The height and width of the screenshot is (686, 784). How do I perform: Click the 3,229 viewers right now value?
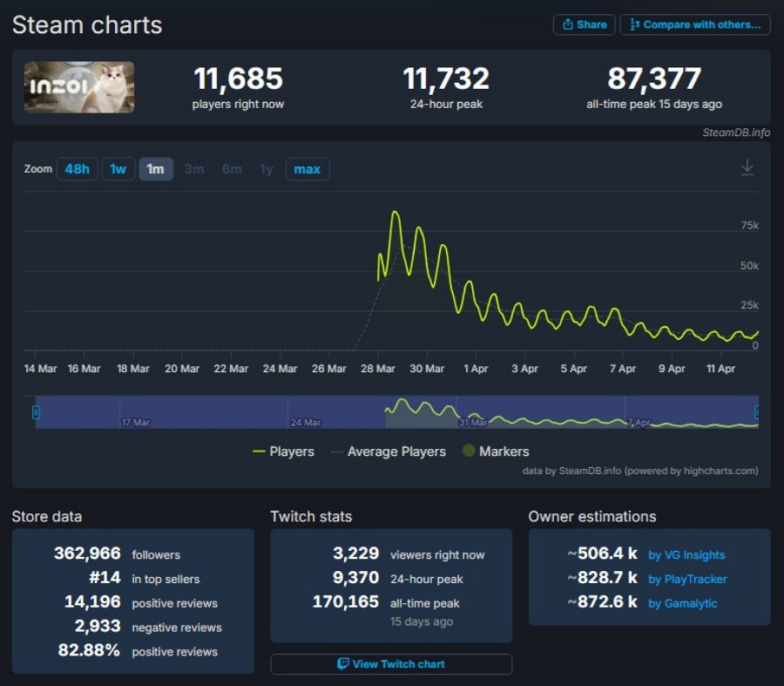pos(356,554)
